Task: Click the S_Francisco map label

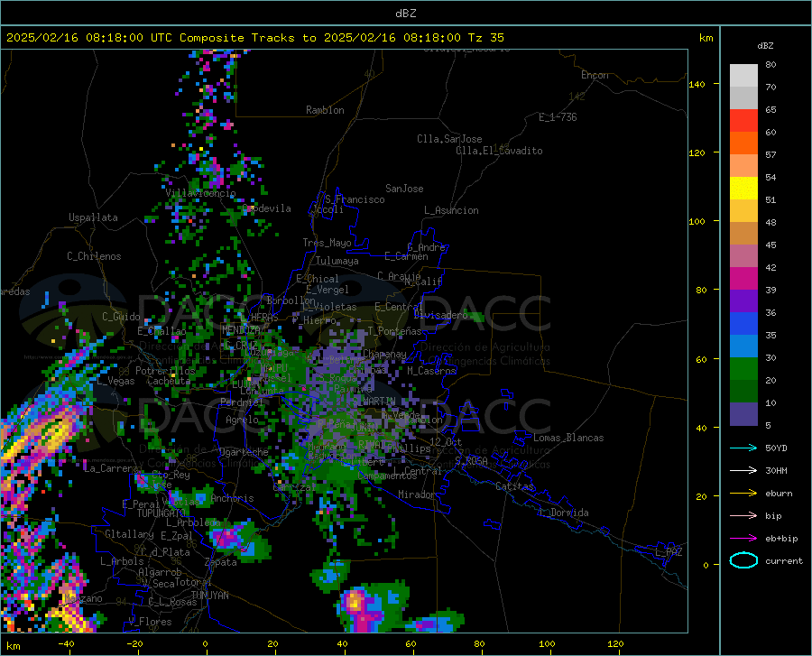Action: [355, 199]
